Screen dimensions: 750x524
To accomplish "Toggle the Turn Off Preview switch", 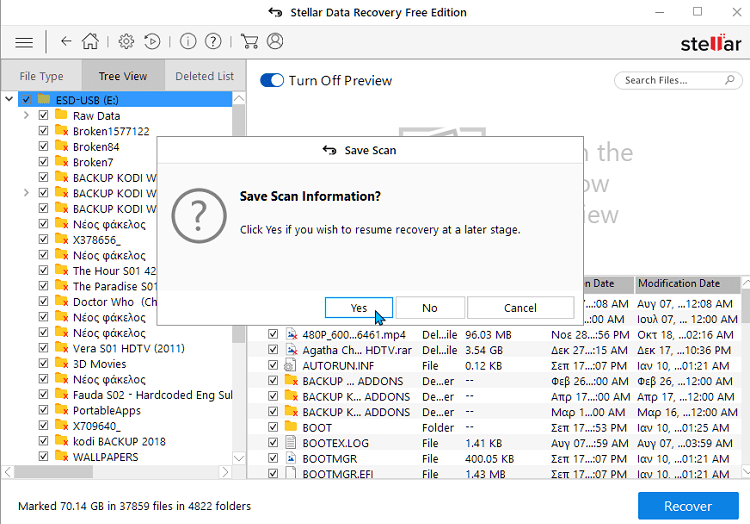I will pos(272,80).
